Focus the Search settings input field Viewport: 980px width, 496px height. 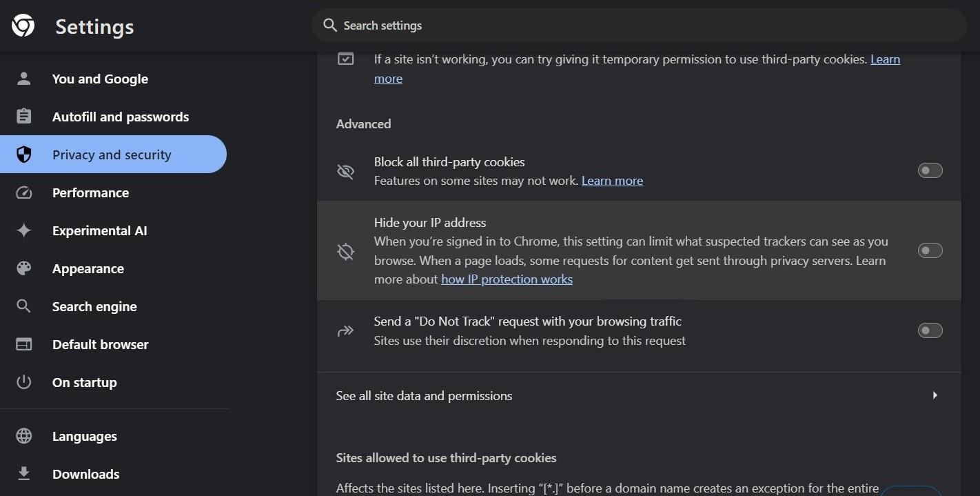(639, 26)
